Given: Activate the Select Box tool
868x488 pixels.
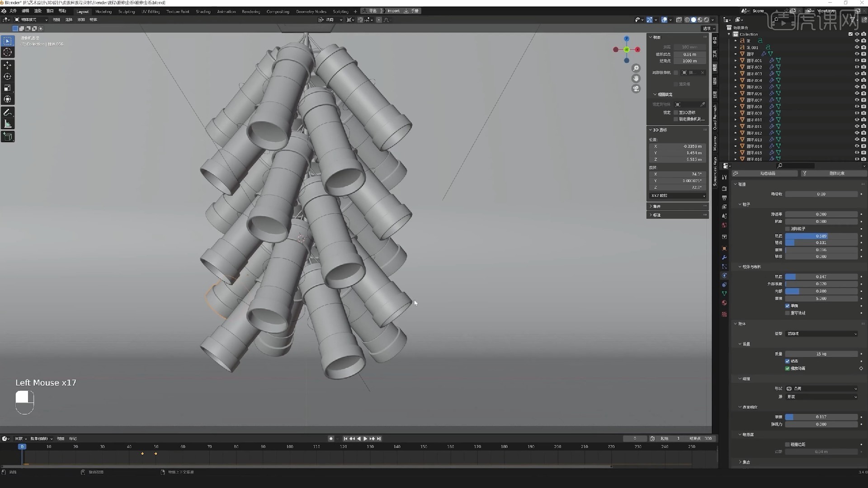Looking at the screenshot, I should click(x=8, y=41).
